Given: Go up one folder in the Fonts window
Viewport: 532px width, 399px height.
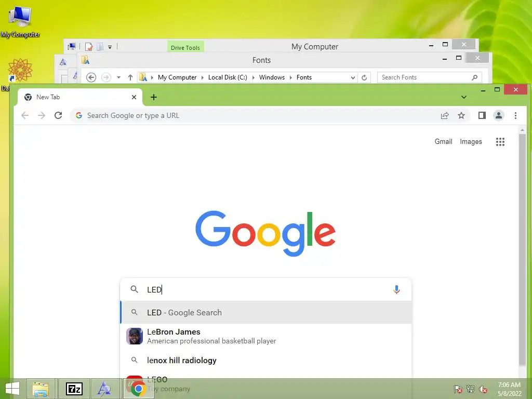Looking at the screenshot, I should (130, 77).
